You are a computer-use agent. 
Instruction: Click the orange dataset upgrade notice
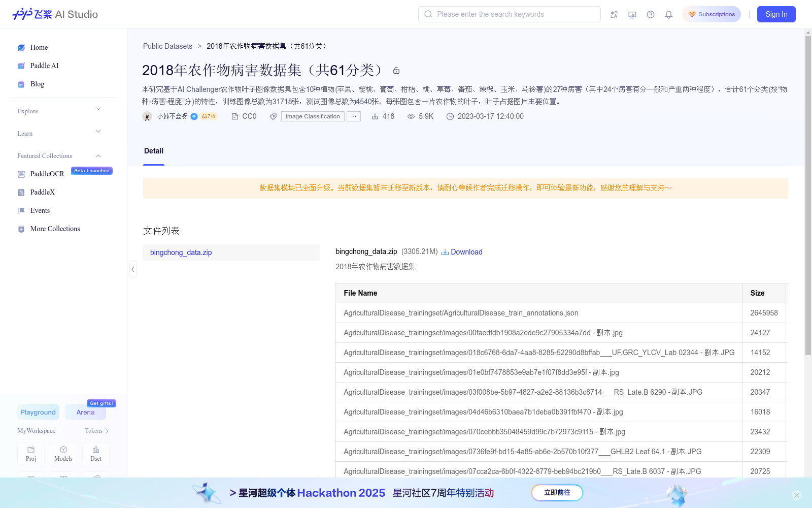[x=465, y=188]
